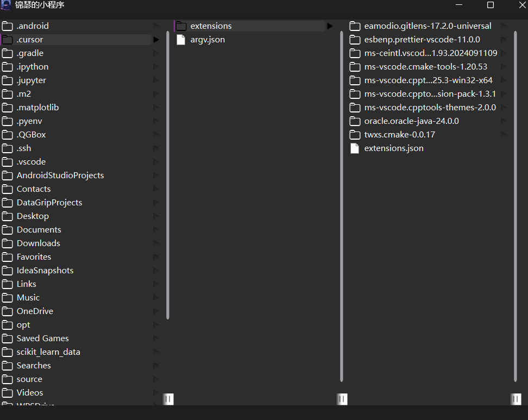Click the .android folder icon
This screenshot has width=528, height=420.
[x=8, y=26]
